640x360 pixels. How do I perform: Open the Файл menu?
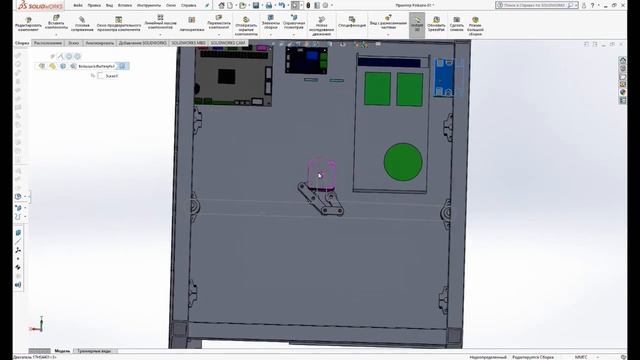pyautogui.click(x=78, y=5)
